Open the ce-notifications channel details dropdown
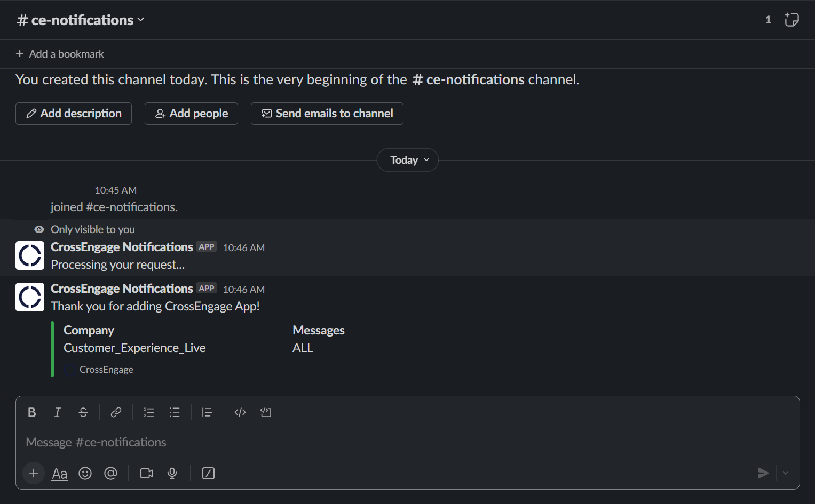This screenshot has width=815, height=504. [81, 20]
